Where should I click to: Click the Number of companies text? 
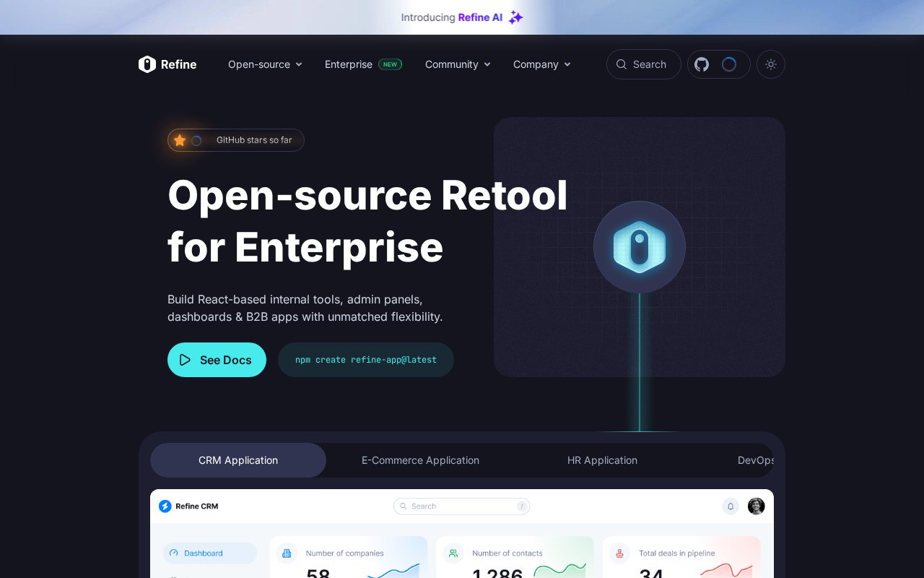click(x=345, y=553)
